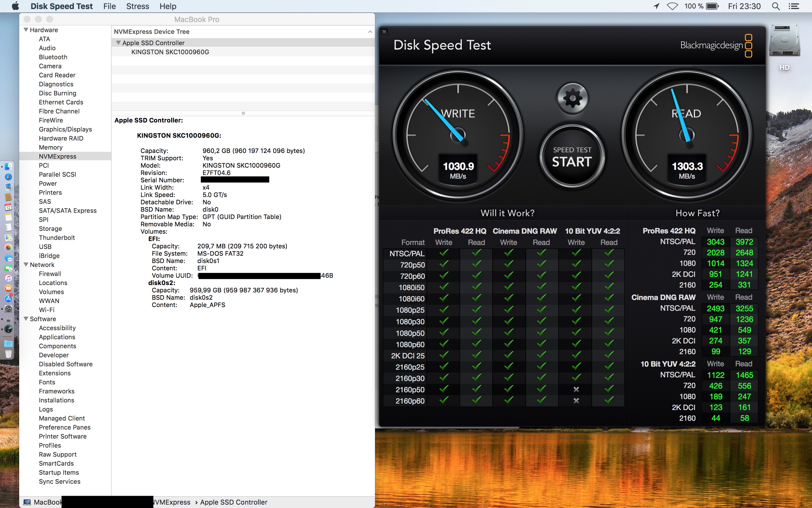This screenshot has height=508, width=812.
Task: Open the Stress menu
Action: tap(138, 6)
